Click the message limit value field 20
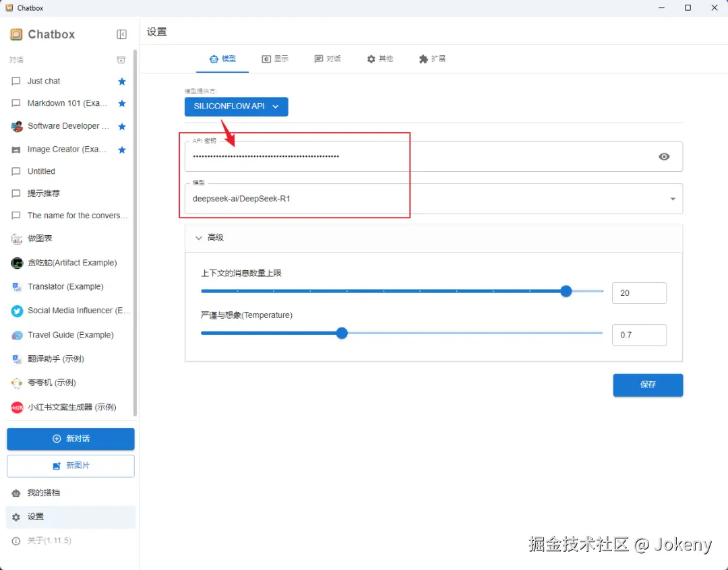This screenshot has height=570, width=728. pos(639,293)
